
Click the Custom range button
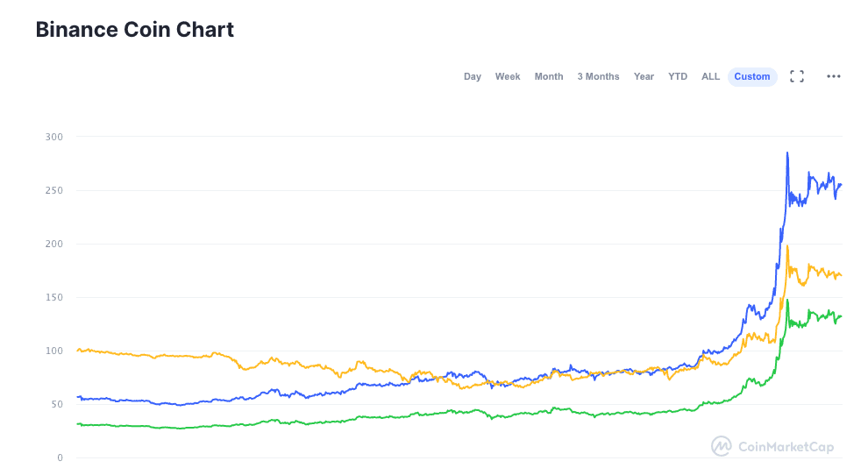(752, 76)
